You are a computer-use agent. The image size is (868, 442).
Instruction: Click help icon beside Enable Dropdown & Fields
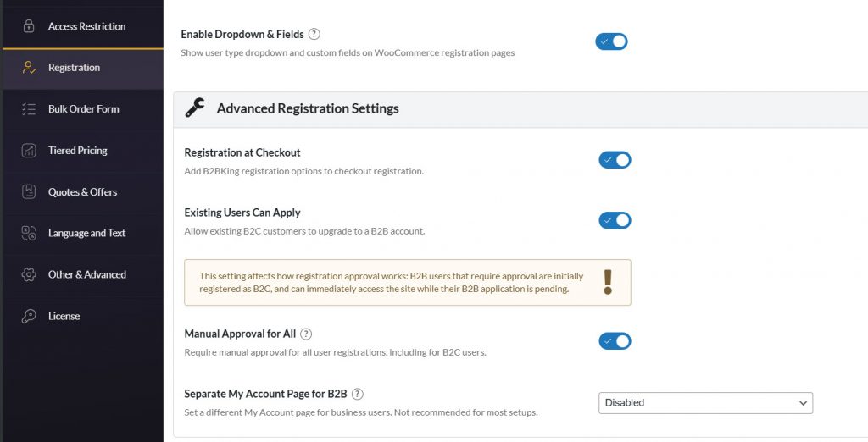(x=314, y=35)
